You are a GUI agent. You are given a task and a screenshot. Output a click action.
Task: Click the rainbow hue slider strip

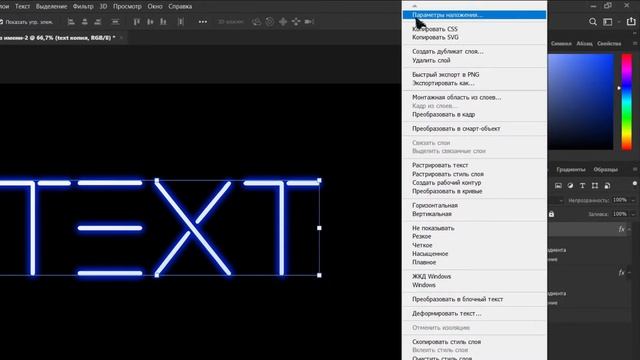(x=627, y=102)
